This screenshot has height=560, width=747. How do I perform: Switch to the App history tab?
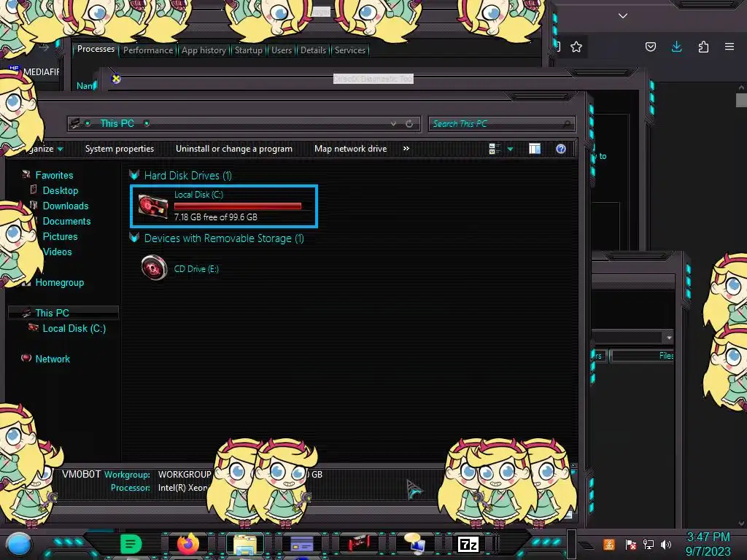(204, 50)
